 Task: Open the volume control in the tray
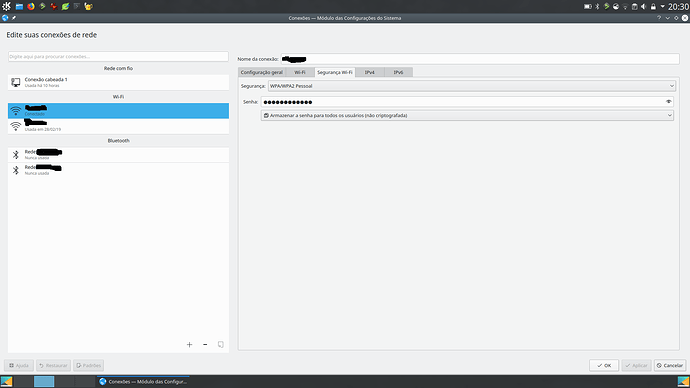643,6
